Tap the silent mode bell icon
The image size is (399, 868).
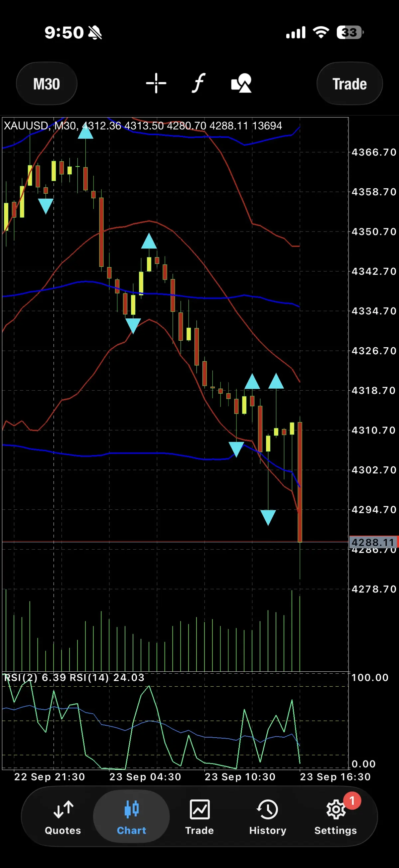coord(95,33)
